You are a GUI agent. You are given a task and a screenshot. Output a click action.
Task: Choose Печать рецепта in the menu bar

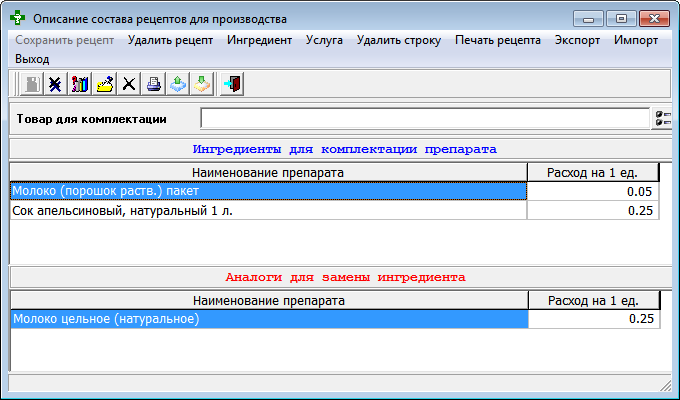(x=498, y=40)
